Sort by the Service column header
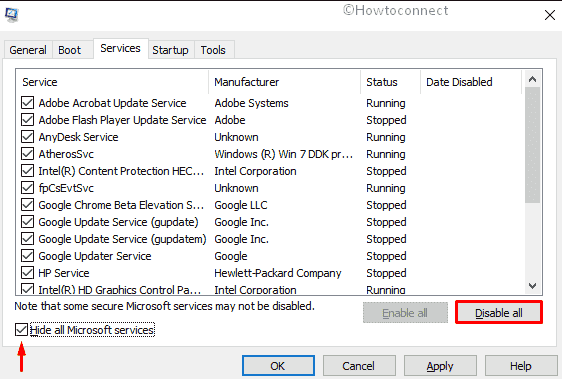Screen dimensions: 562x379 (112, 82)
